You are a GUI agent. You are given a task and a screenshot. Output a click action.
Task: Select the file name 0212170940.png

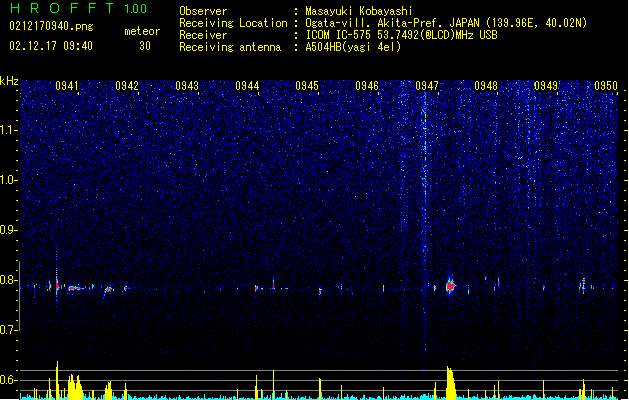pyautogui.click(x=51, y=26)
